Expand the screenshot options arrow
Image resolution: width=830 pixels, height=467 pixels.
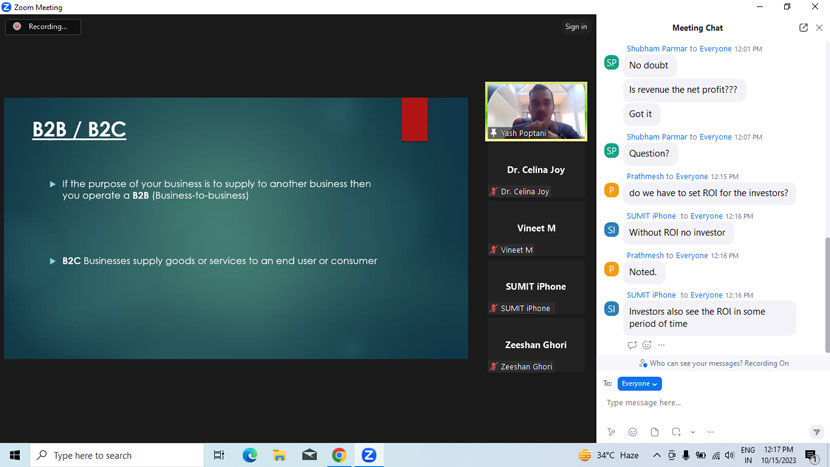point(692,432)
